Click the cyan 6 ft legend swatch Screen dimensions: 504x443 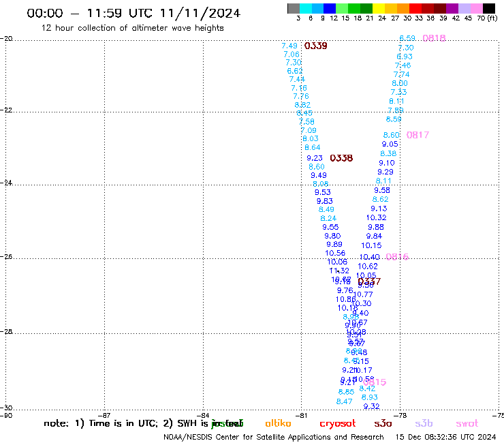tap(306, 8)
